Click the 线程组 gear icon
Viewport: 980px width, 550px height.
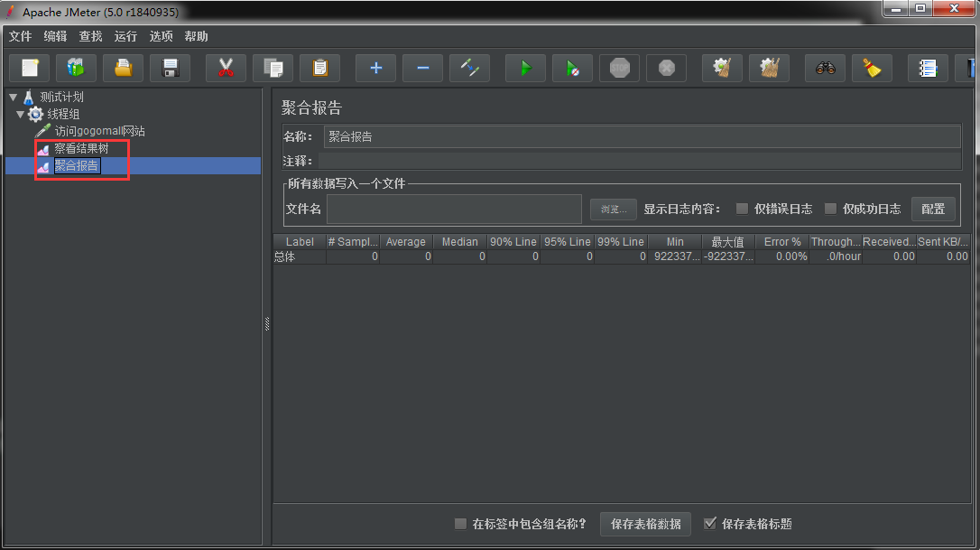35,114
